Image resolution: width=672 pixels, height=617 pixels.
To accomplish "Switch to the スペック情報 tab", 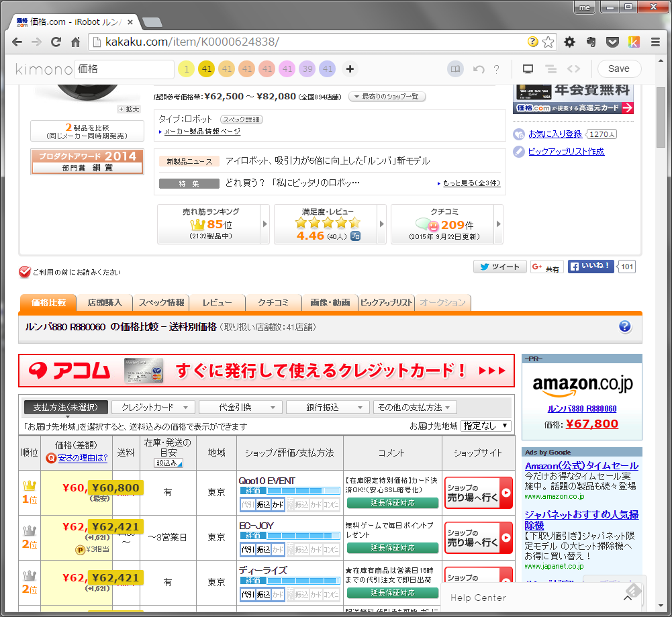I will point(161,303).
